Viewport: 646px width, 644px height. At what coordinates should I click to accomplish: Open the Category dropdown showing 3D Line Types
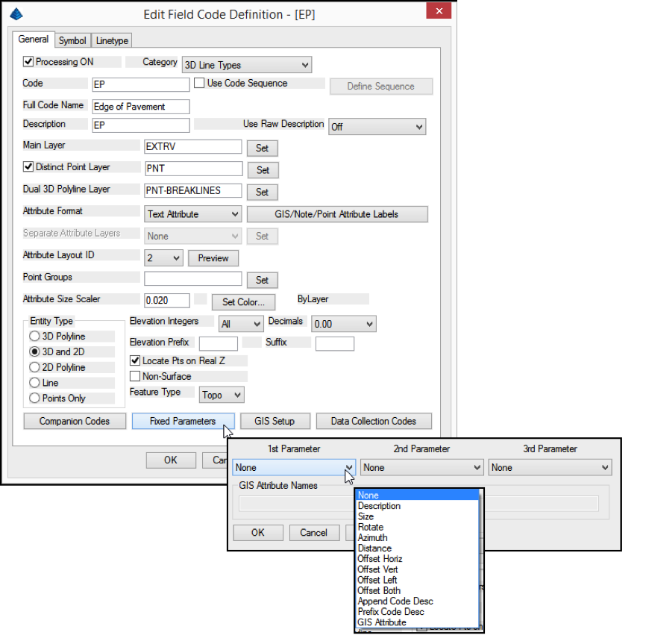tap(247, 65)
